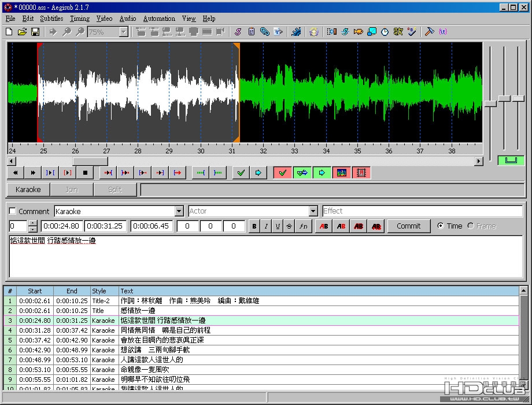Go to selection in audio display

pos(258,173)
